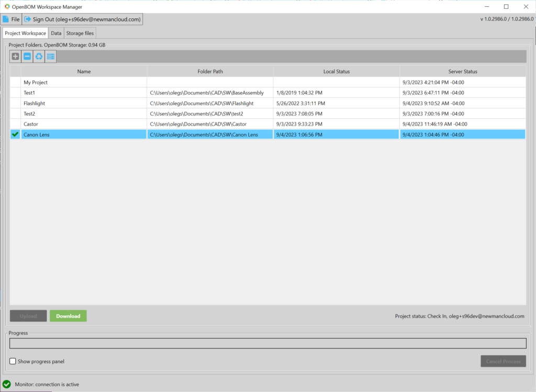Switch to the Project Workspace tab
Screen dimensions: 536x392
tap(25, 33)
